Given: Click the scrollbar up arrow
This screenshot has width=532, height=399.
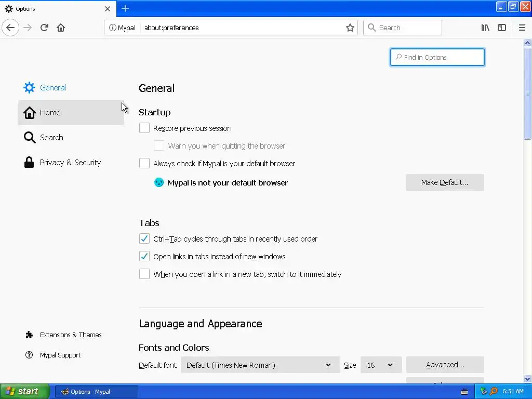Looking at the screenshot, I should 527,43.
